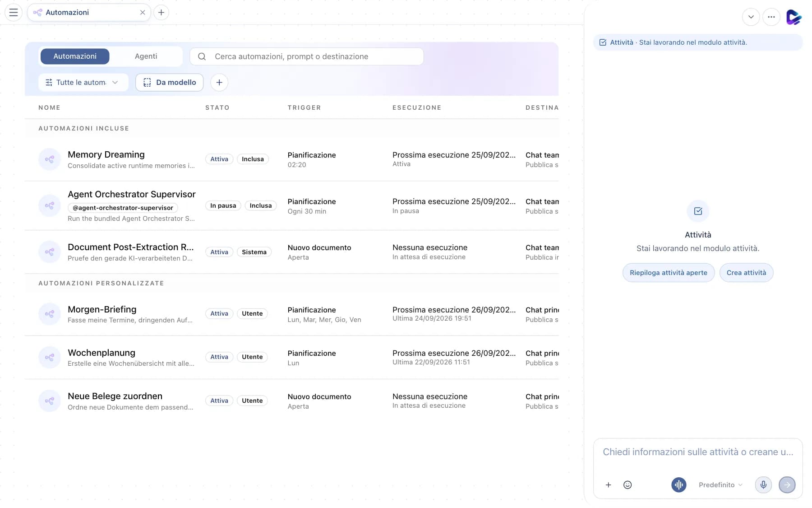812x508 pixels.
Task: Click the @agent-orchestrator-supervisor tag
Action: click(x=123, y=208)
